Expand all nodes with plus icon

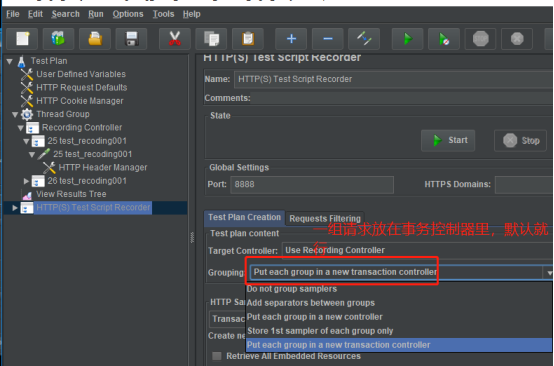click(x=291, y=39)
